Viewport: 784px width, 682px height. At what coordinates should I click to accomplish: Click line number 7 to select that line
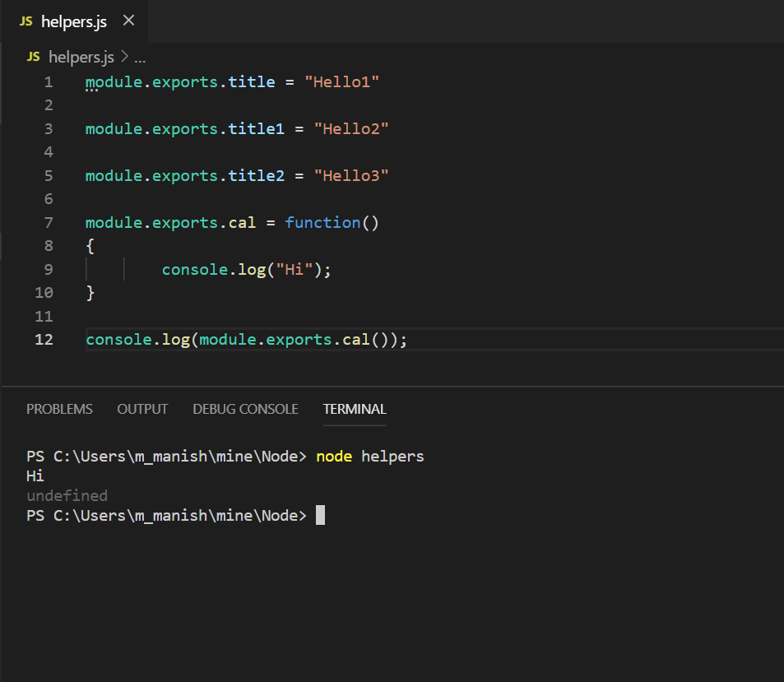pos(48,222)
